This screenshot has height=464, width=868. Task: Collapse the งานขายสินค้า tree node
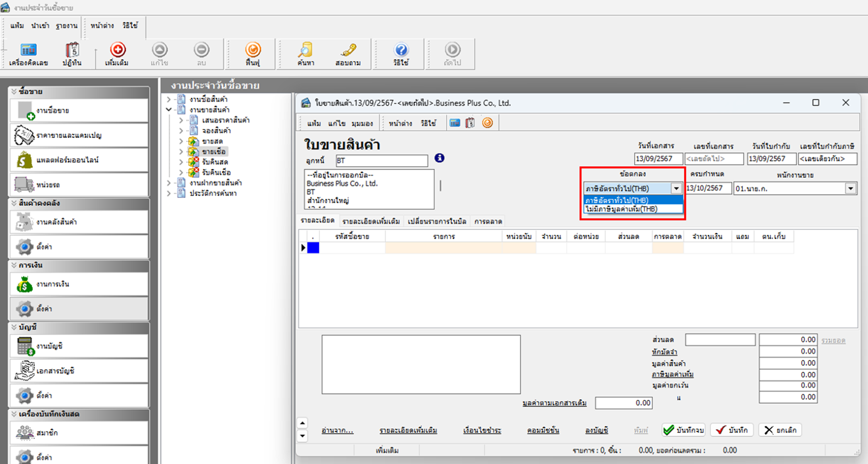169,110
